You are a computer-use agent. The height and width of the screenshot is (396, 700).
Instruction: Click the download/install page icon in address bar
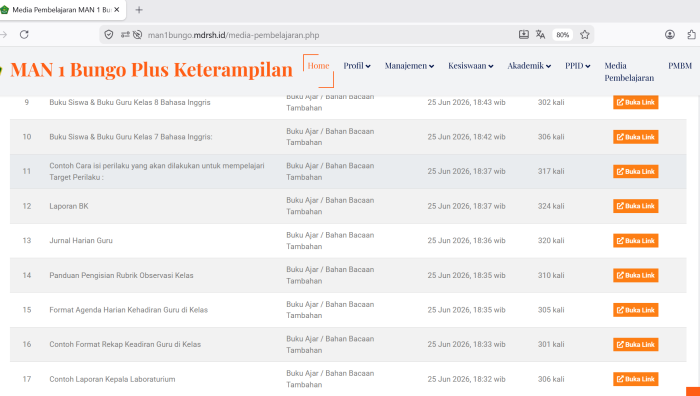(x=524, y=34)
